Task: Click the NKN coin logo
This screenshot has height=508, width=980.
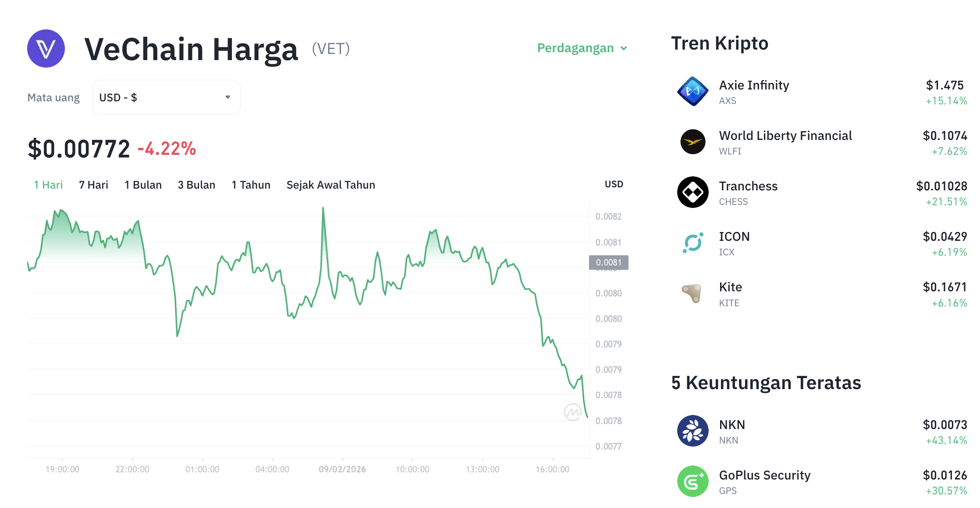Action: pos(693,431)
